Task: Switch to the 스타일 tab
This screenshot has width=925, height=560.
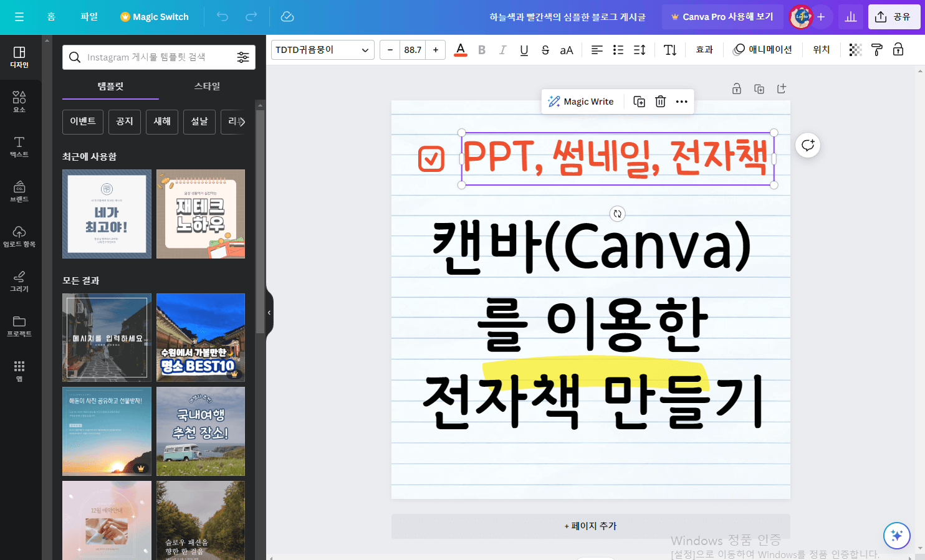Action: coord(206,86)
